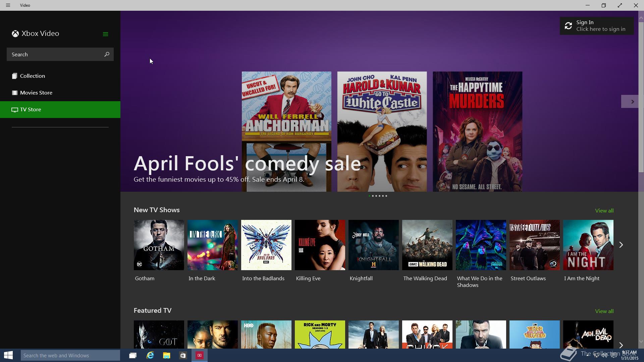Click Sign In button
This screenshot has width=644, height=362.
(x=597, y=26)
